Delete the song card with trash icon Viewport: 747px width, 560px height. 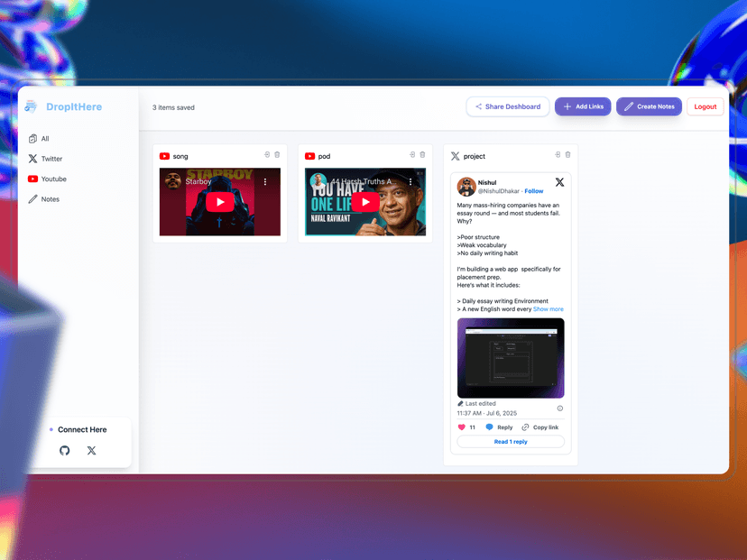tap(277, 155)
